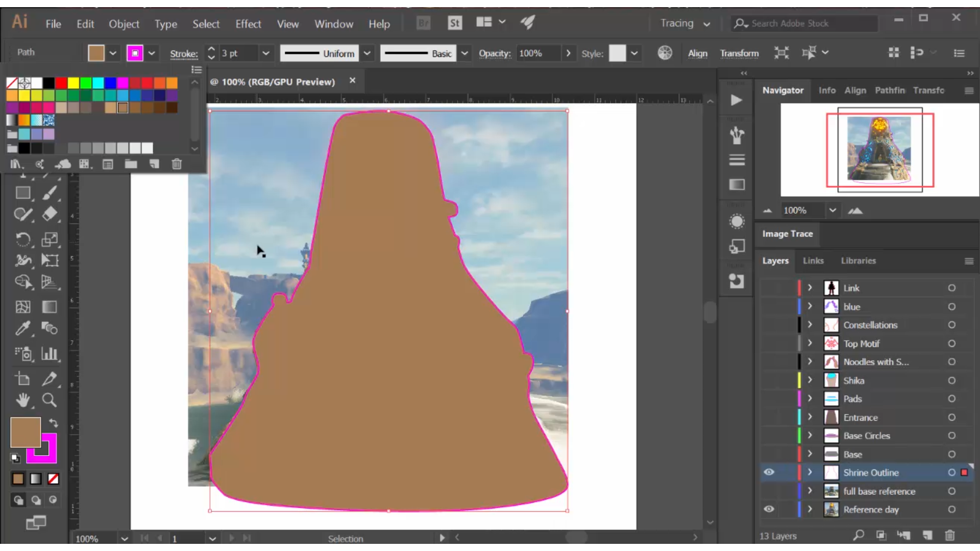Viewport: 980px width, 551px height.
Task: Click the Opacity label link
Action: coord(495,53)
